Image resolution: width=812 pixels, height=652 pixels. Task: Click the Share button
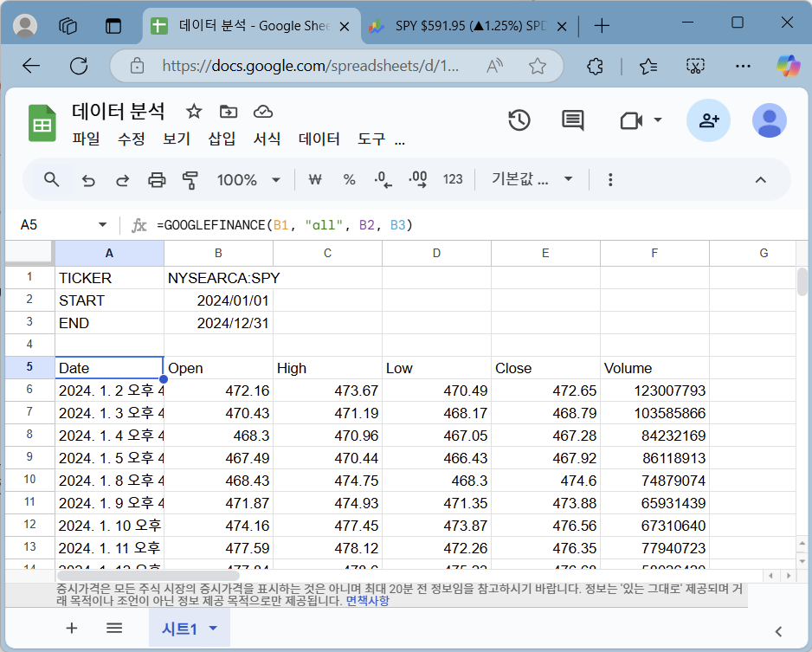(708, 121)
